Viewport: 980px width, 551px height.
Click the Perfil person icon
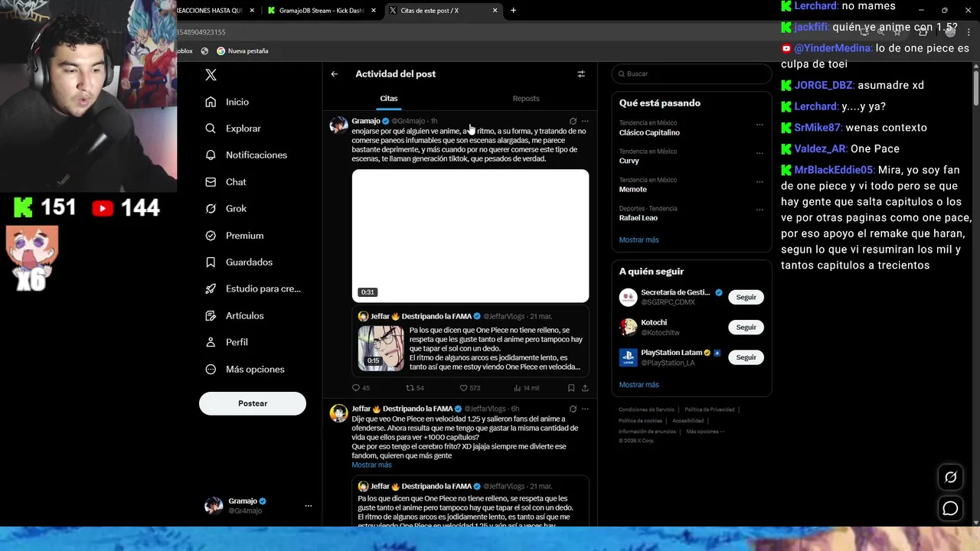pos(211,343)
